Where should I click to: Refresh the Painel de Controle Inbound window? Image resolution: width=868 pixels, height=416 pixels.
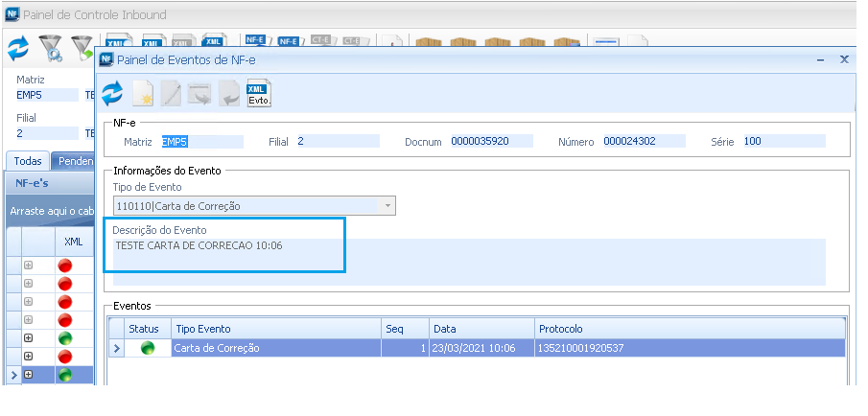pyautogui.click(x=18, y=49)
